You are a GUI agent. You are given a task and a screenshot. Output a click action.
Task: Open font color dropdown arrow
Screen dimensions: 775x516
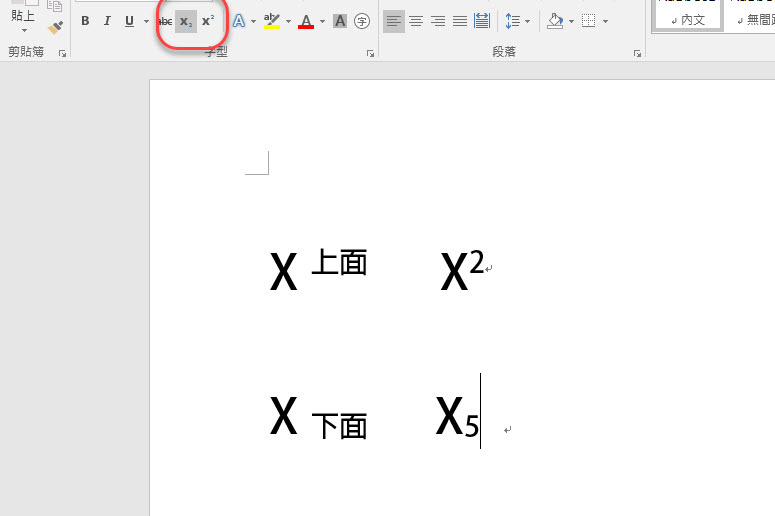click(322, 21)
